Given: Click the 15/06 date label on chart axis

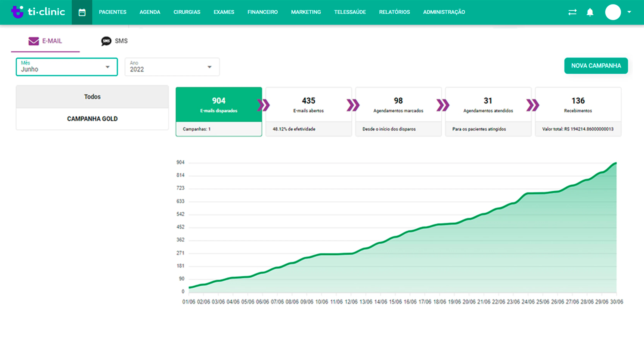Looking at the screenshot, I should [x=395, y=302].
